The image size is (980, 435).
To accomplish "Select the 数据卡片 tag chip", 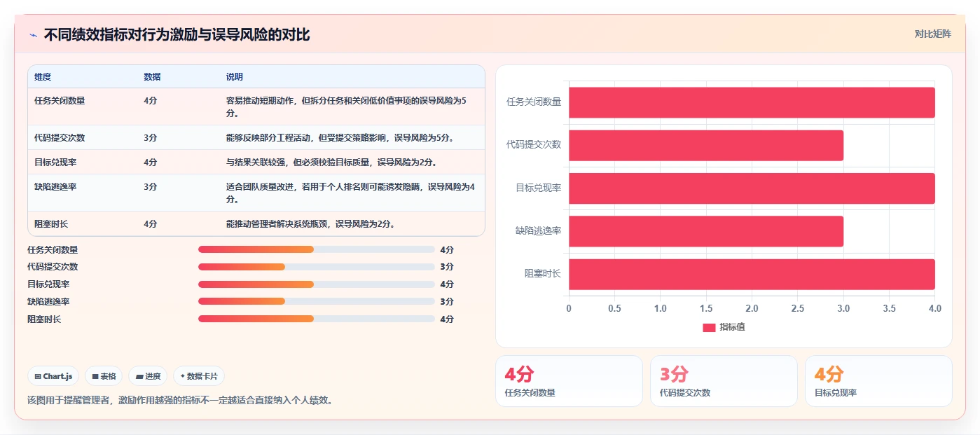I will [x=199, y=376].
